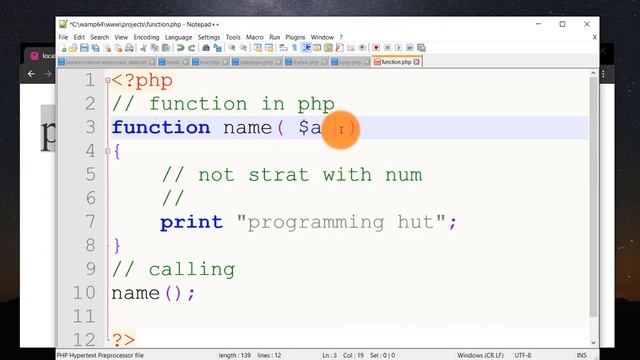Open the Encoding menu
This screenshot has width=640, height=360.
point(146,37)
